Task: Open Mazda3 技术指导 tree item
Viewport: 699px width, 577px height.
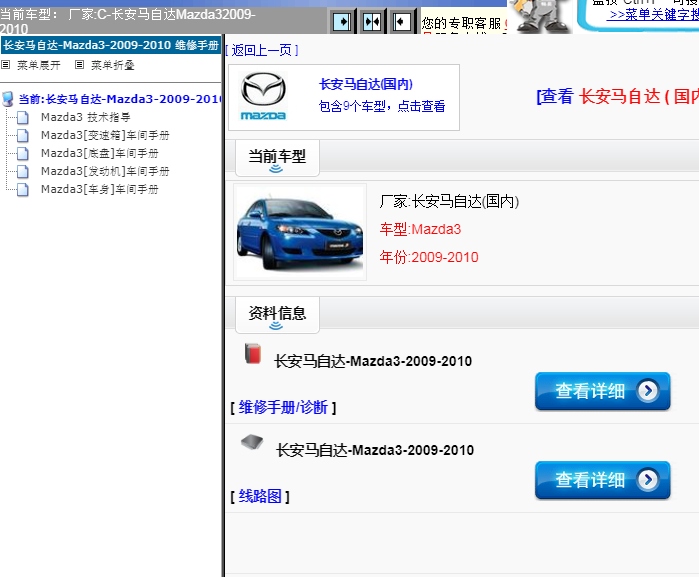Action: pos(86,117)
